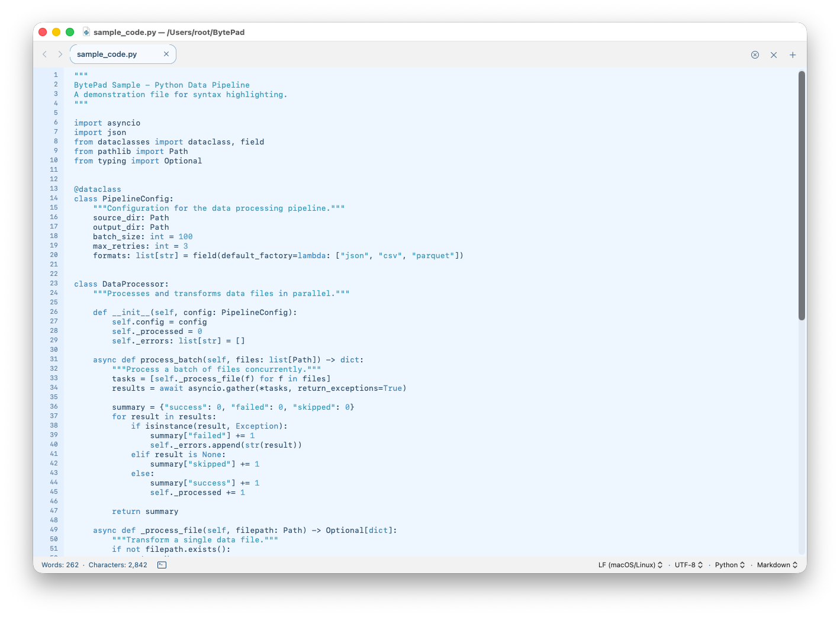
Task: Click line number 20 in the gutter
Action: [53, 255]
